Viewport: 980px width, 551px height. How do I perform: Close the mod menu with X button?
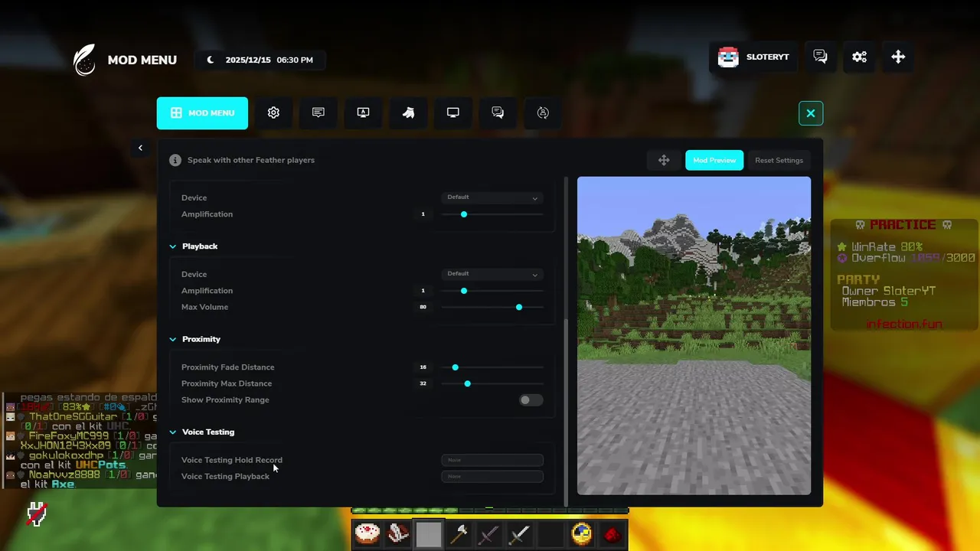point(811,113)
